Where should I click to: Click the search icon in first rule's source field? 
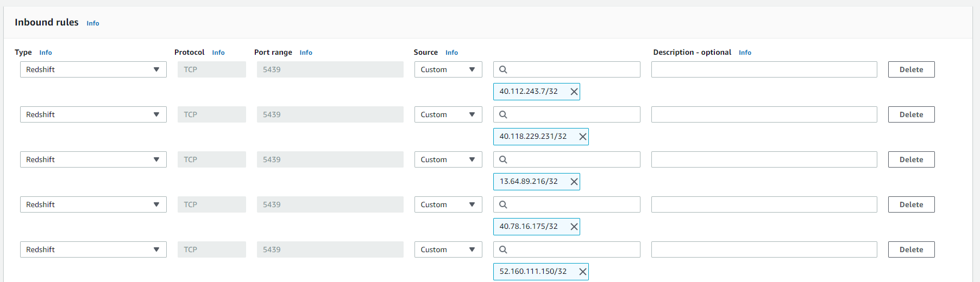tap(503, 69)
